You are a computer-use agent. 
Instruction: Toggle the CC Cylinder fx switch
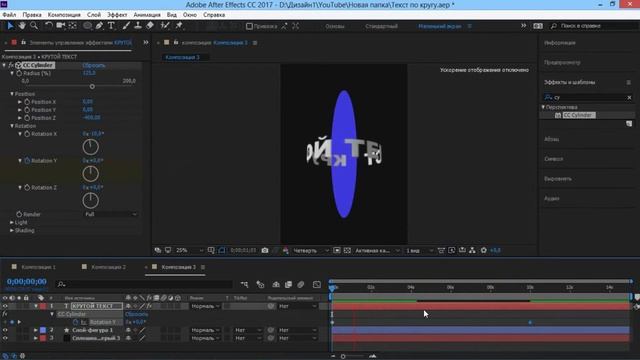[x=11, y=65]
